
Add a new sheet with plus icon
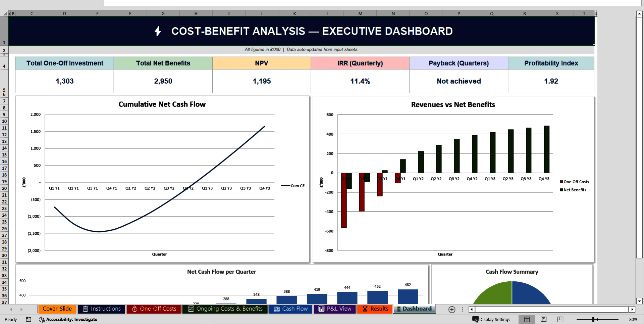pos(452,310)
